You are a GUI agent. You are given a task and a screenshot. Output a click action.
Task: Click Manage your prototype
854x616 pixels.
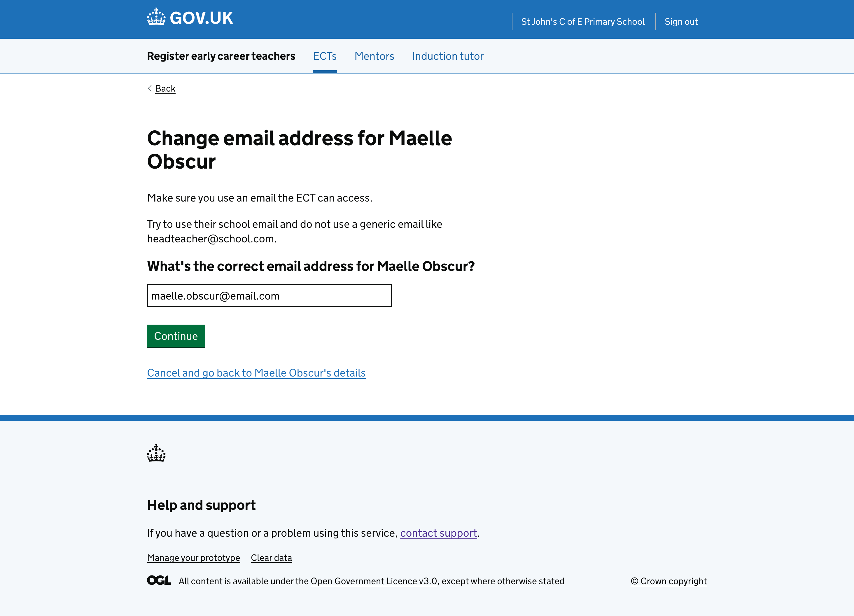coord(193,558)
